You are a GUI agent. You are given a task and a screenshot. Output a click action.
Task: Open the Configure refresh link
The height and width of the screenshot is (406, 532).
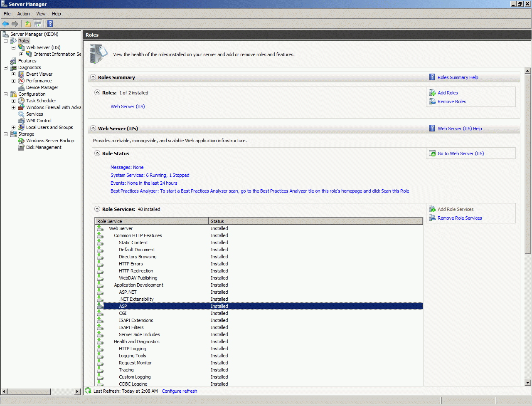pyautogui.click(x=180, y=391)
